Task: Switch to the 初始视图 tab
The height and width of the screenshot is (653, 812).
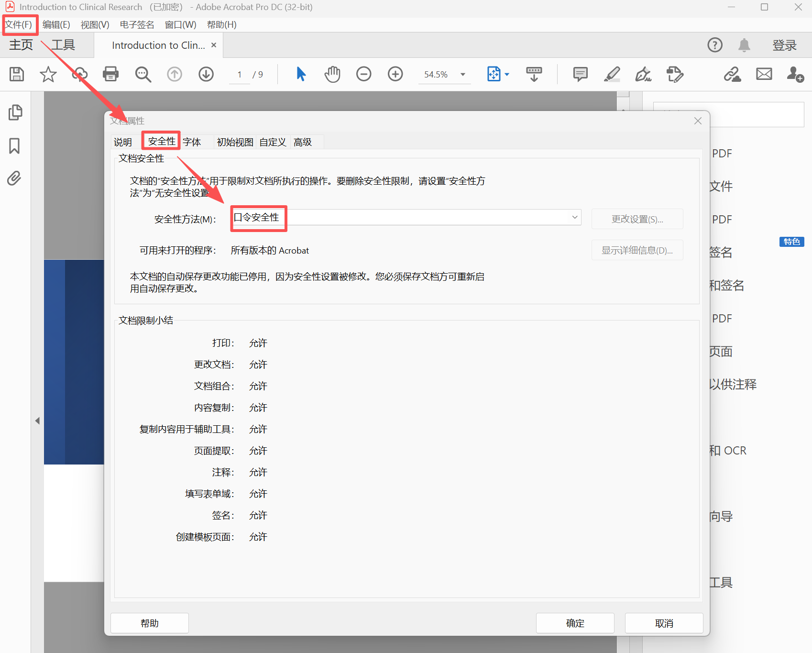Action: (x=234, y=142)
